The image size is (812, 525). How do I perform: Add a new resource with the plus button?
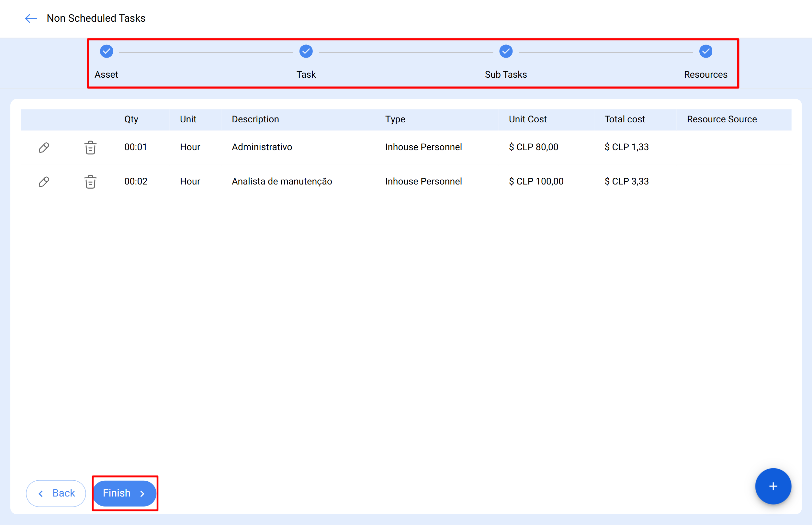773,486
